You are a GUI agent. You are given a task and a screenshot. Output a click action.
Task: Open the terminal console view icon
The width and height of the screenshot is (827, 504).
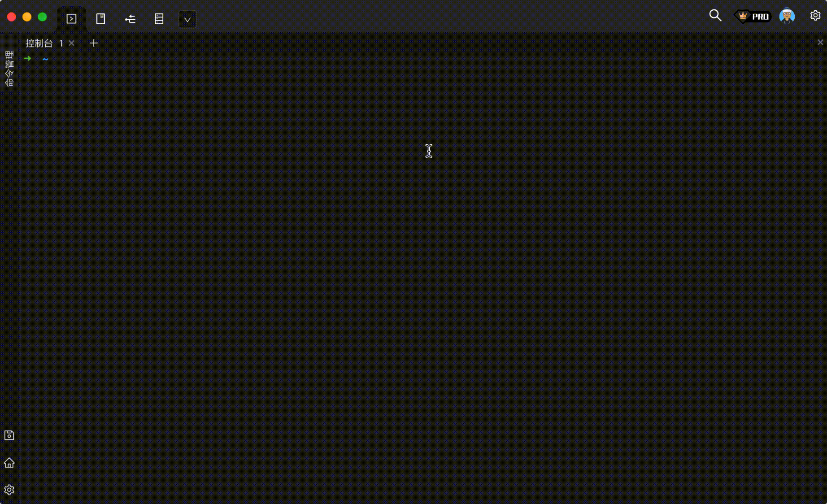(x=71, y=19)
